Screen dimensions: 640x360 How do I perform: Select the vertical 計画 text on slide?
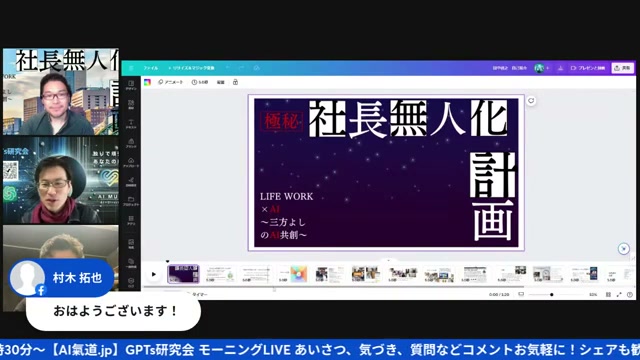tap(493, 197)
